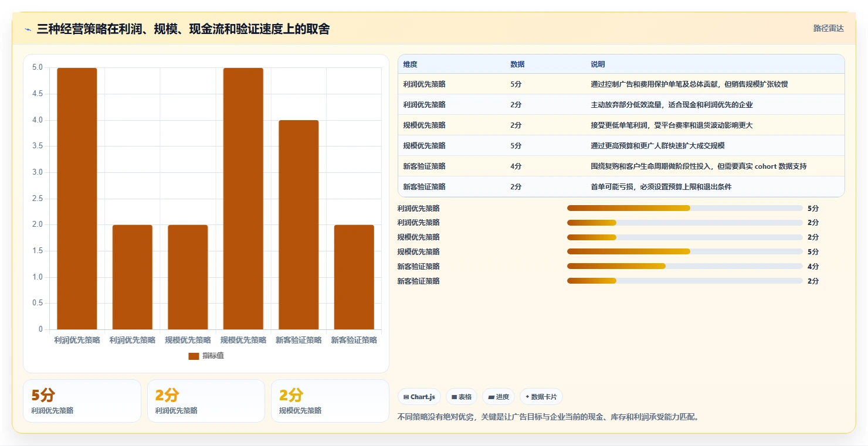Click the card title about 三种经营策略
The image size is (868, 446).
tap(183, 29)
